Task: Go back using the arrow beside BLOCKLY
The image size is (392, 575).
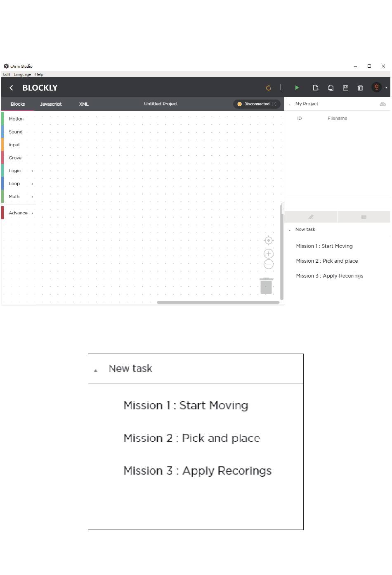Action: [12, 88]
